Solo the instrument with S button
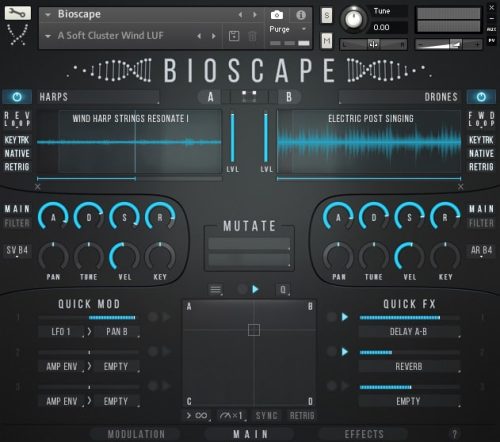Viewport: 500px width, 442px height. [x=327, y=15]
